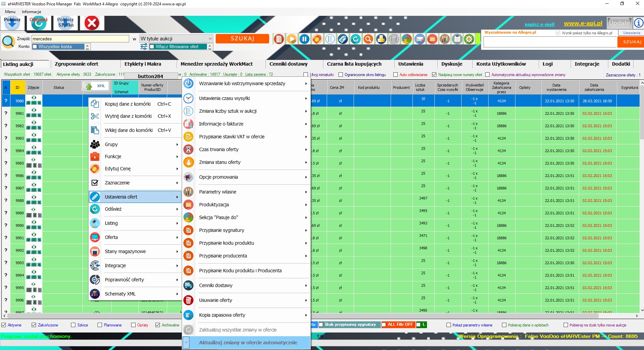Click the red X cancel button
644x350 pixels.
[92, 23]
